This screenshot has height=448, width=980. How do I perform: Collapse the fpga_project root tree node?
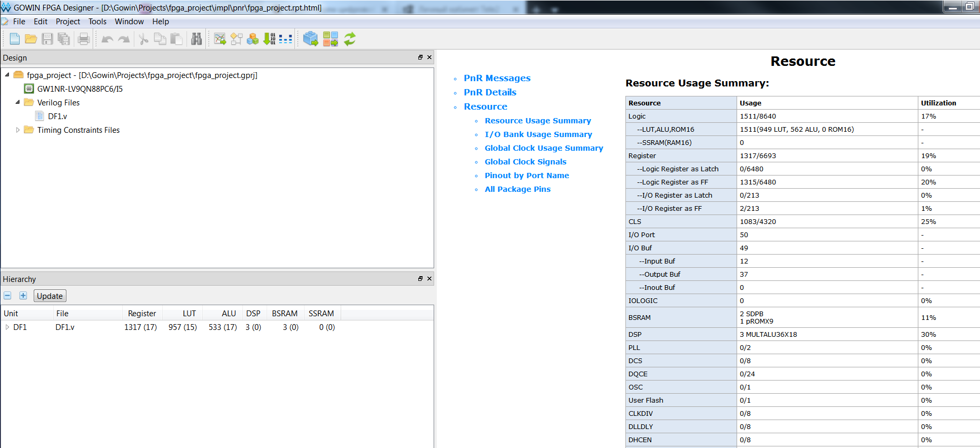[x=7, y=75]
